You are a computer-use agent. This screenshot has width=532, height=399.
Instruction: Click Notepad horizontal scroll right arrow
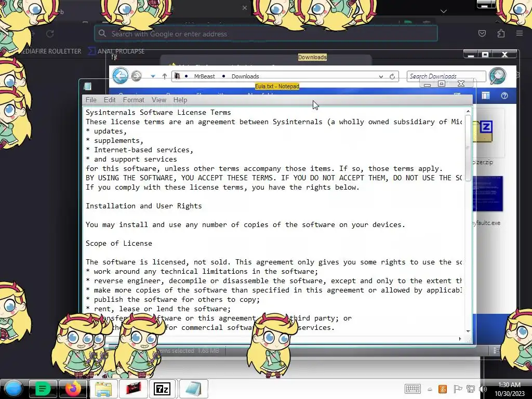click(460, 339)
